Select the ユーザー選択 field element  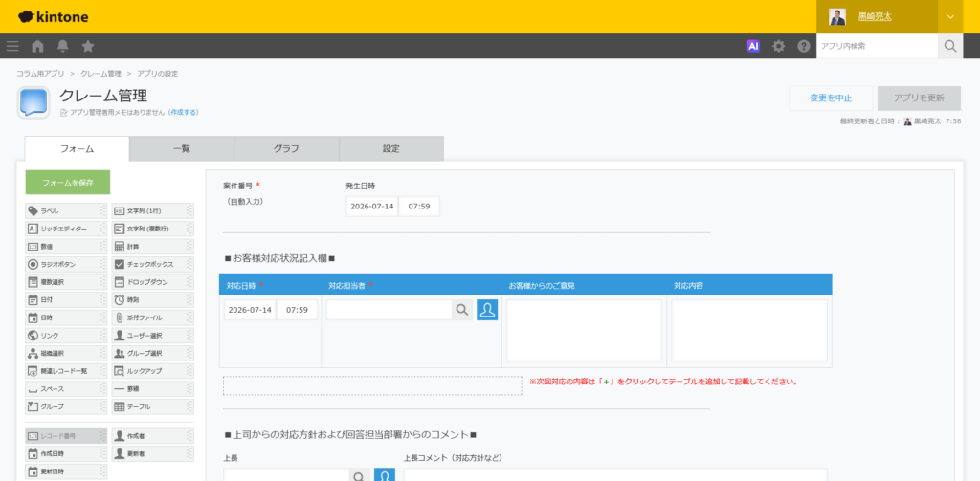point(152,336)
